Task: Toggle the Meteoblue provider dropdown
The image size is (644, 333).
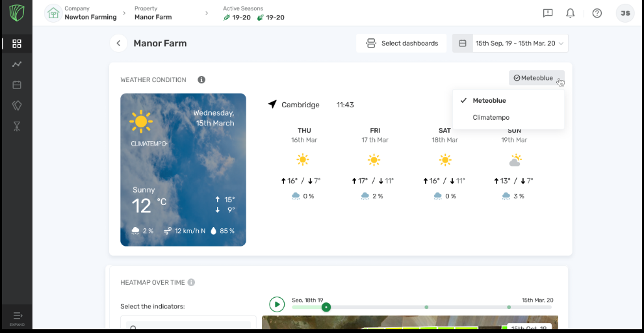Action: pyautogui.click(x=536, y=78)
